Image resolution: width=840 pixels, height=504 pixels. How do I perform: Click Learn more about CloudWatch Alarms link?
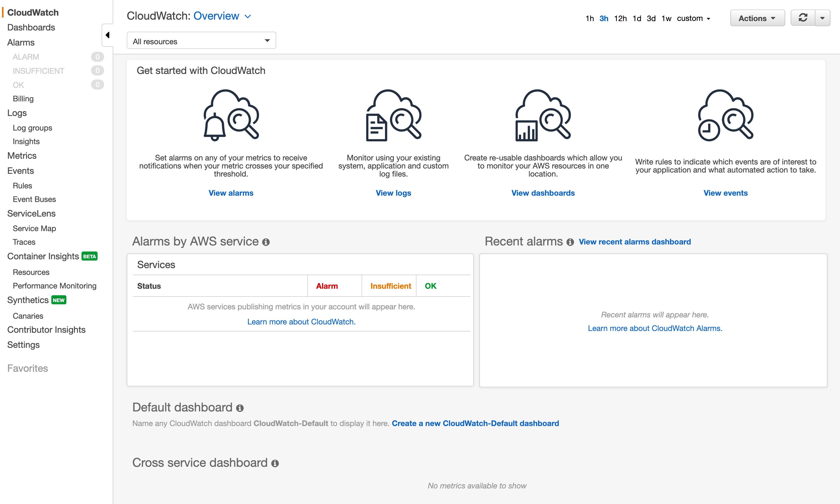point(655,328)
